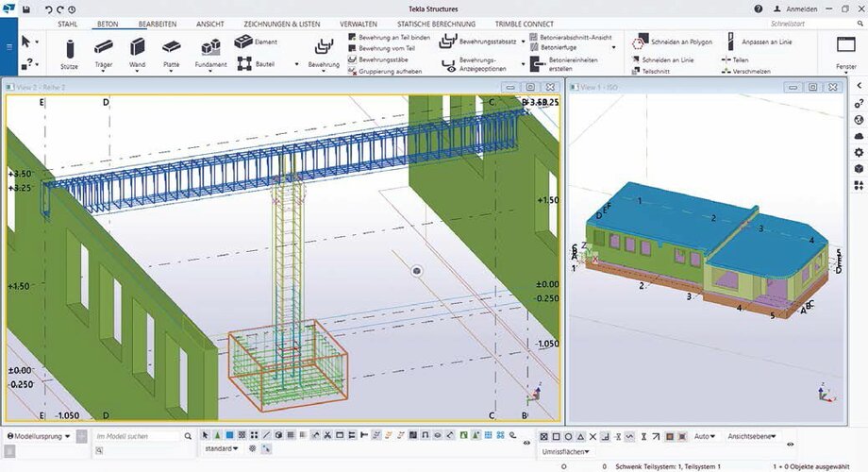Open the 3D cube icon in side panel
The image size is (868, 472).
point(859,168)
